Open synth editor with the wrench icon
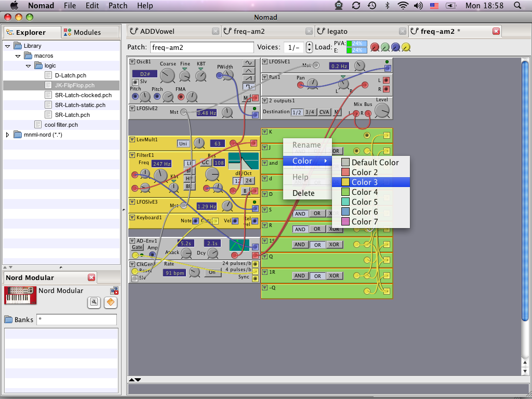 tap(94, 302)
